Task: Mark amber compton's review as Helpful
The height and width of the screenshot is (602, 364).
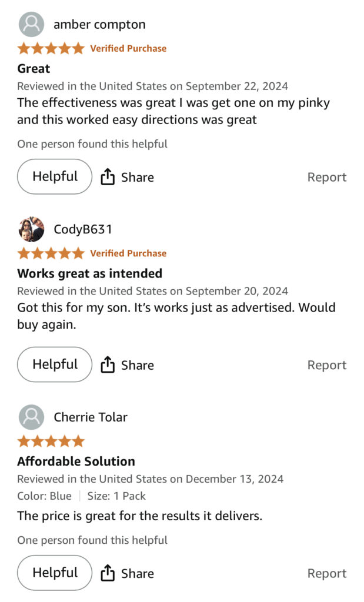Action: point(55,176)
